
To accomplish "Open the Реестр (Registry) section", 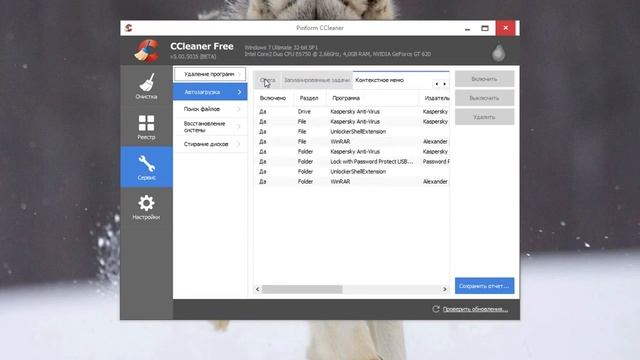I will point(146,127).
